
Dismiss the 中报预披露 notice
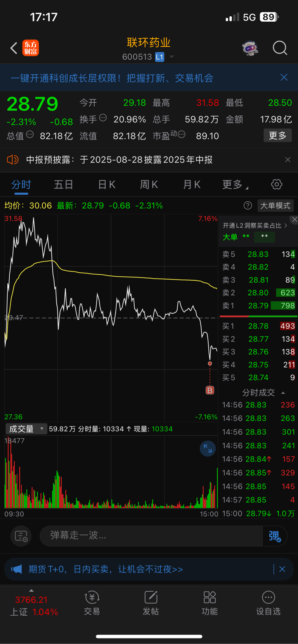(288, 160)
